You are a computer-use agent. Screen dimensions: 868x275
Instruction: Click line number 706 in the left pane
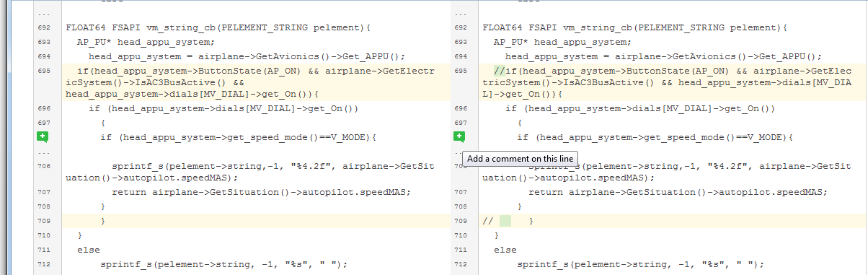click(43, 166)
